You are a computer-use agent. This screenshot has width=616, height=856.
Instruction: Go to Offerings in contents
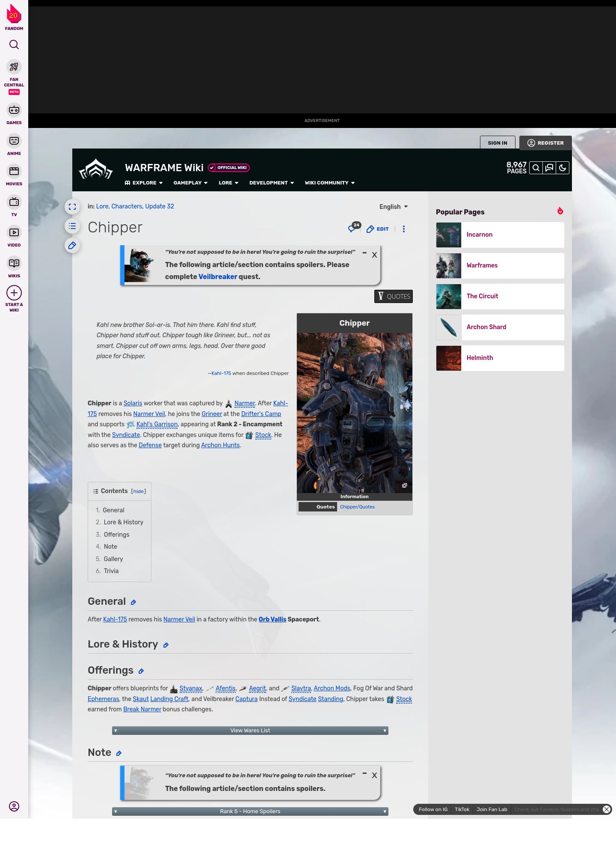click(x=116, y=535)
